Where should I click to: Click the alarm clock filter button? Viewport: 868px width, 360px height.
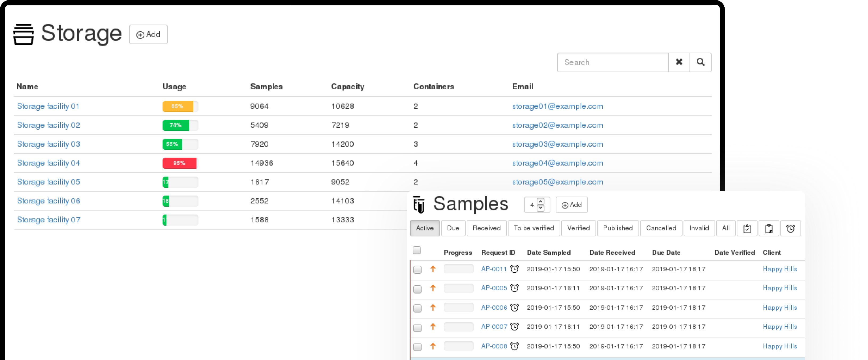(790, 229)
